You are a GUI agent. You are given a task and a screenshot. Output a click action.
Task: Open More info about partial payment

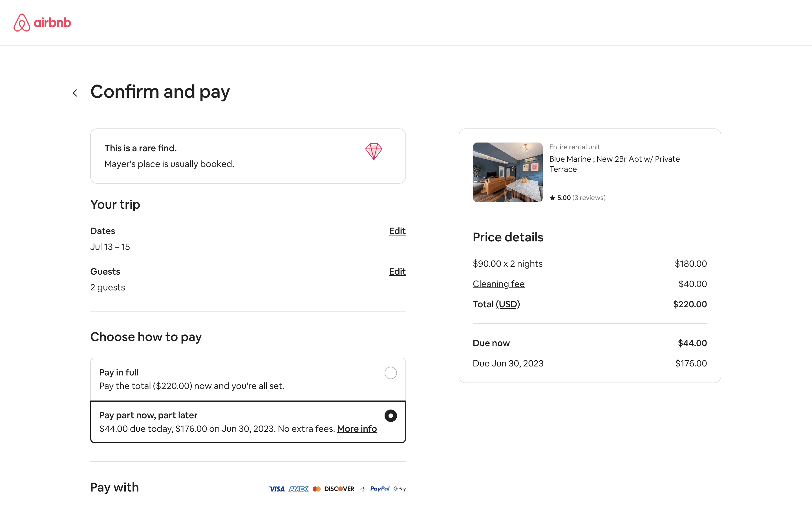(357, 428)
